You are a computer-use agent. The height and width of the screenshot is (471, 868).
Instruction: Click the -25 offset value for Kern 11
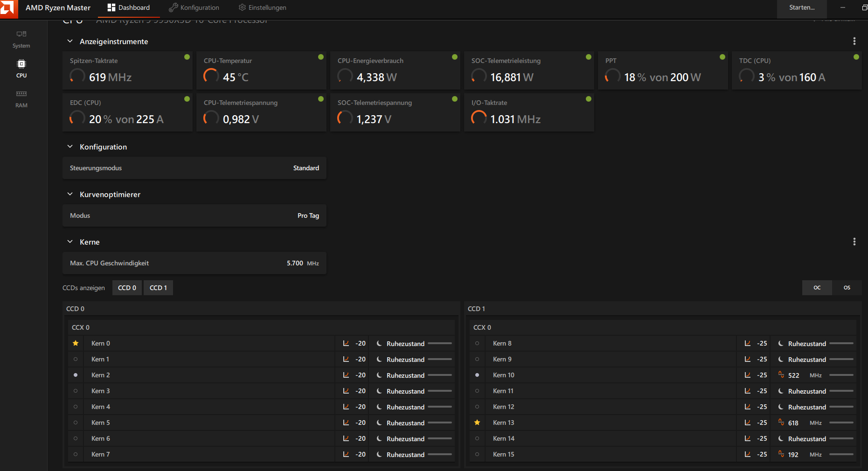click(x=762, y=391)
